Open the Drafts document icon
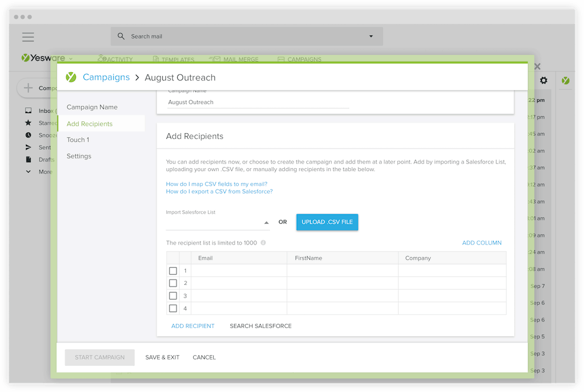 click(x=28, y=159)
